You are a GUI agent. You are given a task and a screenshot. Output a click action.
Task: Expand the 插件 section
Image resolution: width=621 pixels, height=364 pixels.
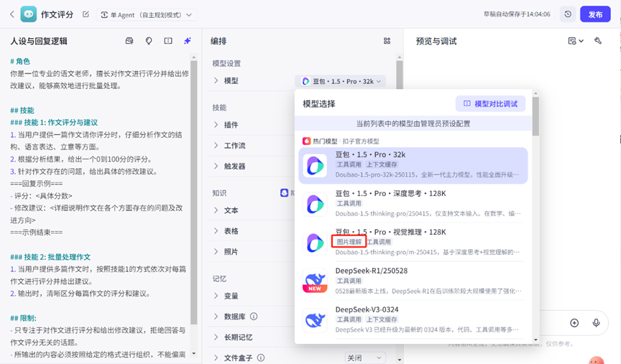[216, 125]
